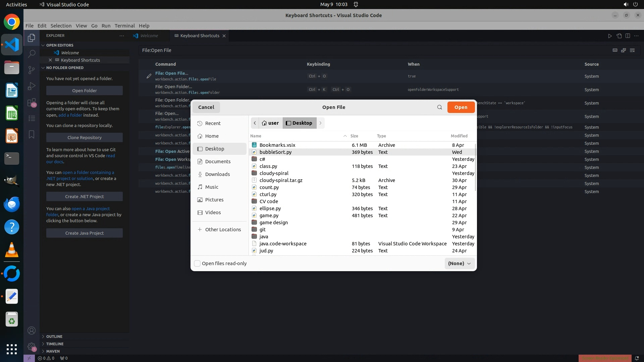Open Run and Debug view icon
Screen dimensions: 644x362
[x=32, y=86]
